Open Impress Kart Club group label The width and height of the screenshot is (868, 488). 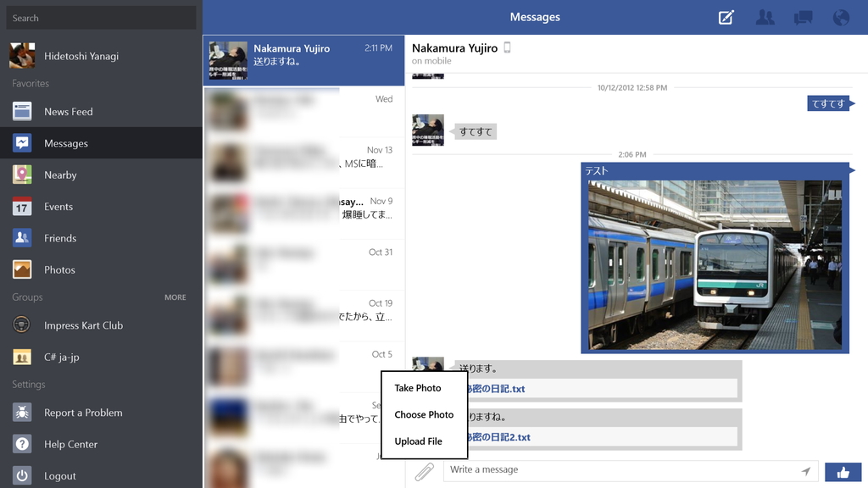point(84,325)
